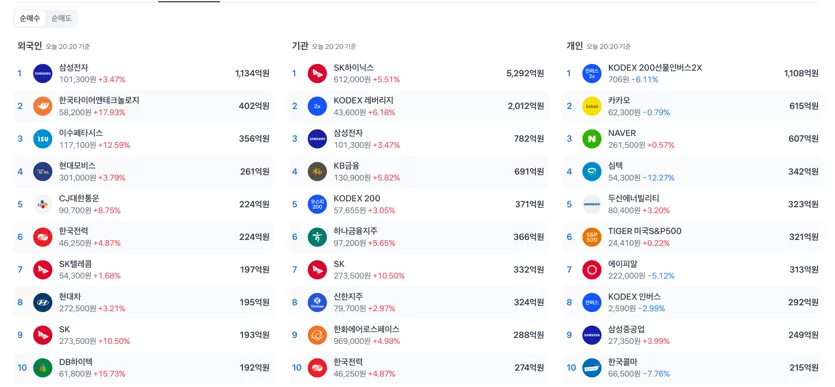The image size is (835, 387).
Task: Click the 한국전력 logo in the 기관 list
Action: pyautogui.click(x=317, y=368)
